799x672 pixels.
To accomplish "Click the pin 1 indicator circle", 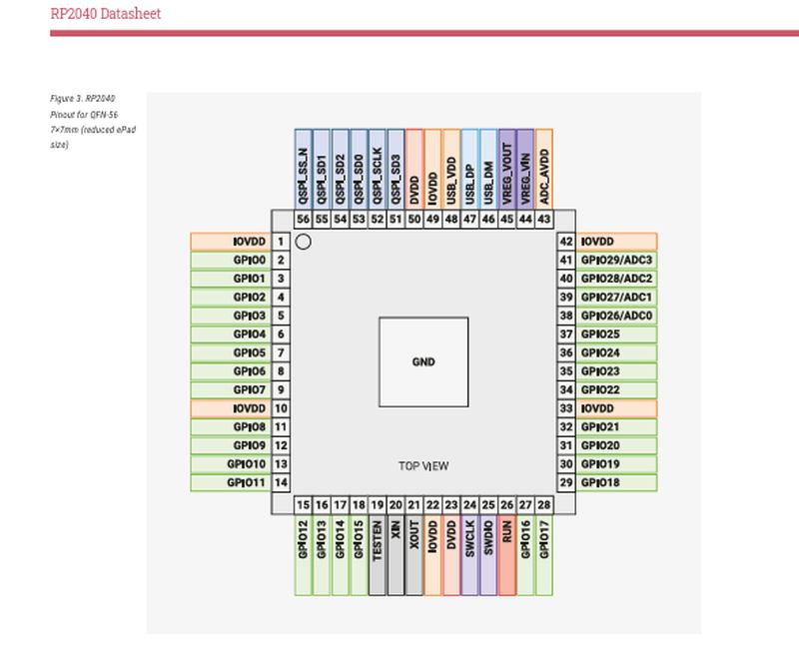I will point(304,242).
